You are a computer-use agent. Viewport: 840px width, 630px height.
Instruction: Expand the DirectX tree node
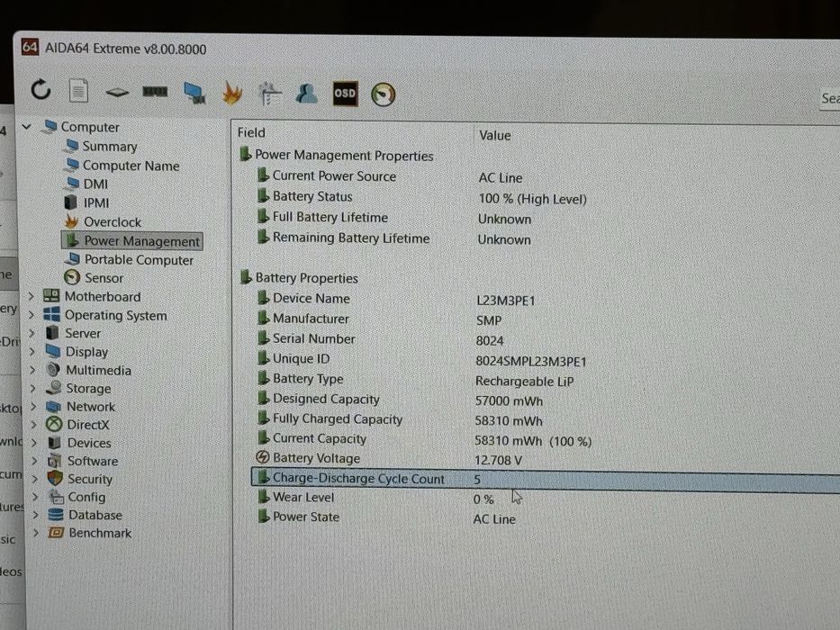click(x=33, y=425)
